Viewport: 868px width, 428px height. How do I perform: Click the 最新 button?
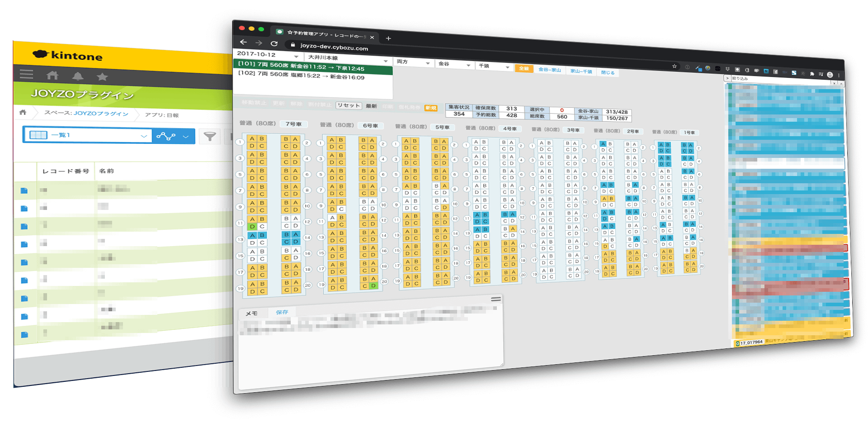371,106
